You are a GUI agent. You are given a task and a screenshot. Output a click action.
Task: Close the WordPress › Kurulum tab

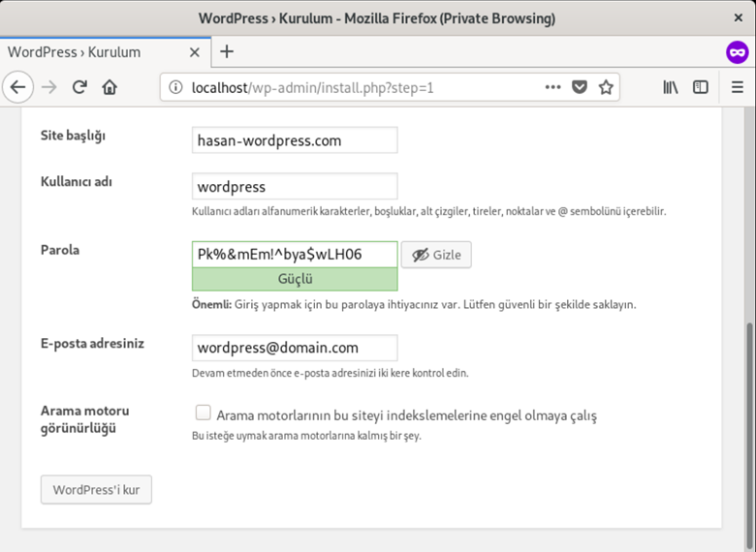194,52
